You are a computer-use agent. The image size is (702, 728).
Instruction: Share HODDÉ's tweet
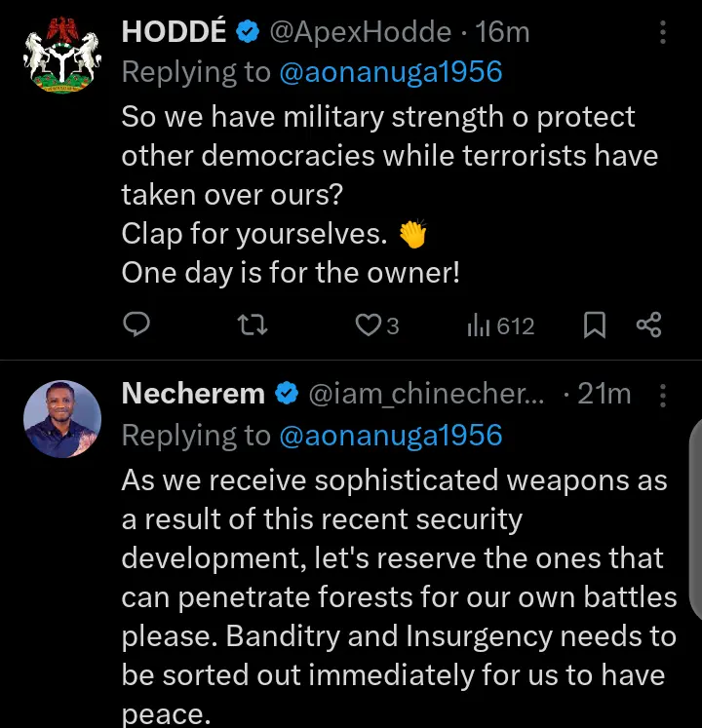pyautogui.click(x=648, y=326)
